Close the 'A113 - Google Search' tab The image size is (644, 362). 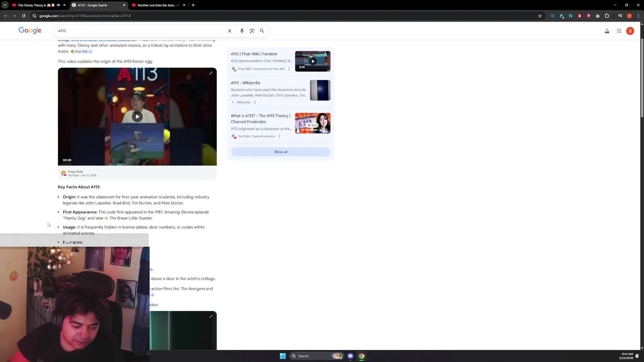pos(124,5)
